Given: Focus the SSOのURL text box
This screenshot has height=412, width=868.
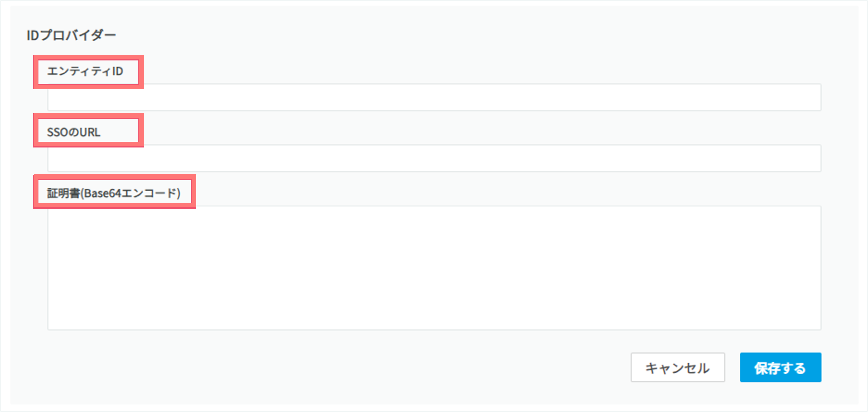Looking at the screenshot, I should (434, 158).
